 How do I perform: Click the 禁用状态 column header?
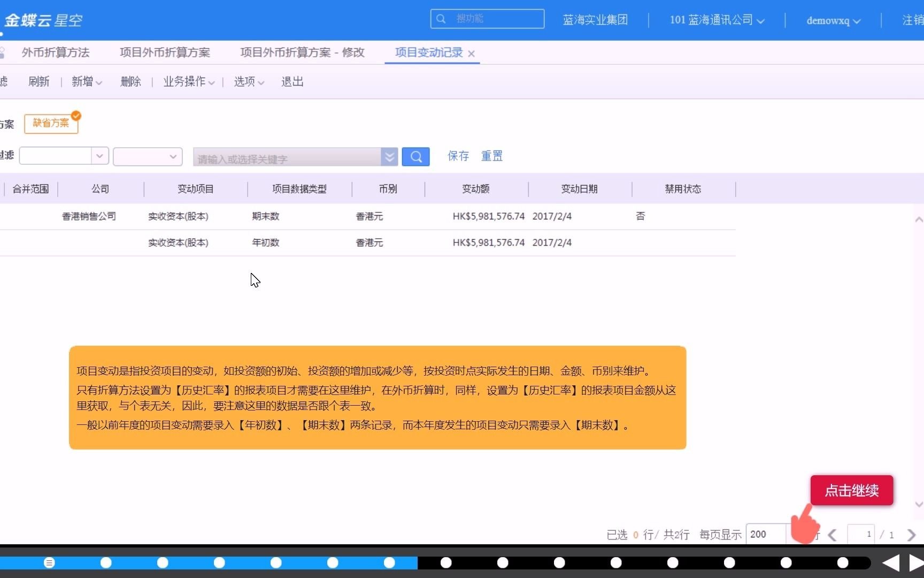683,189
